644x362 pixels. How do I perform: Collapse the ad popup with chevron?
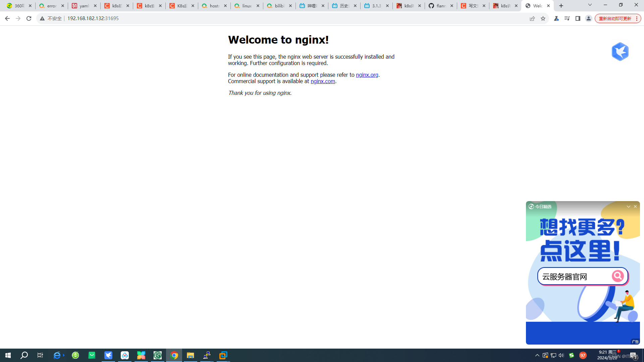(629, 206)
